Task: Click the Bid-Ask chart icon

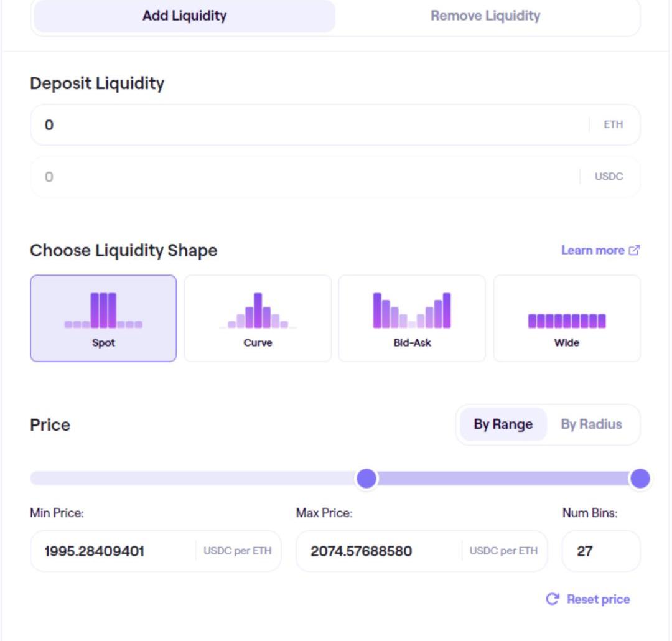Action: coord(412,311)
